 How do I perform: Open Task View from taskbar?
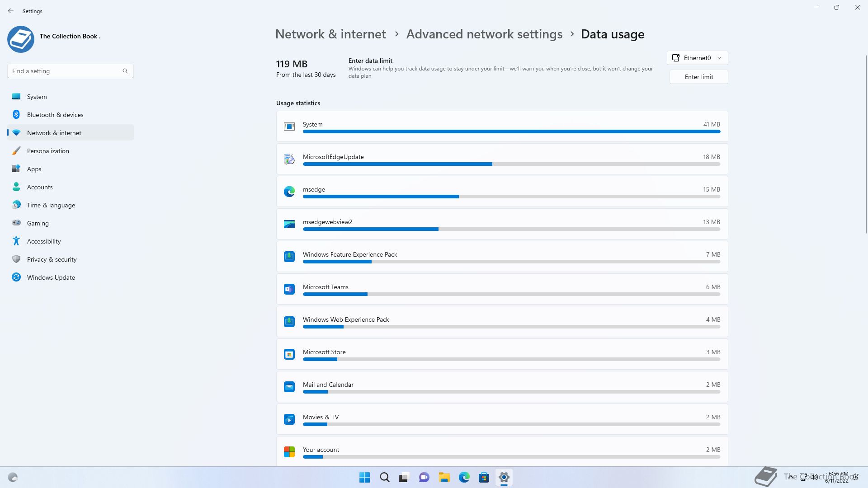(404, 477)
